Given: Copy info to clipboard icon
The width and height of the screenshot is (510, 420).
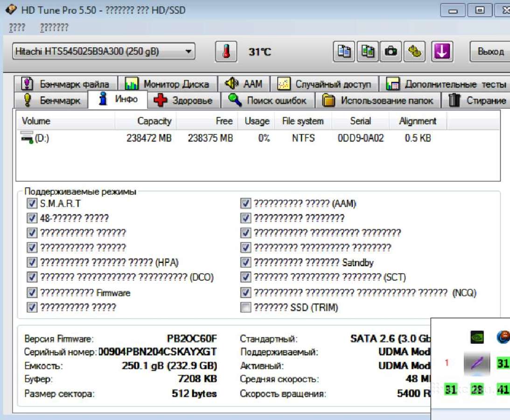Looking at the screenshot, I should click(344, 51).
